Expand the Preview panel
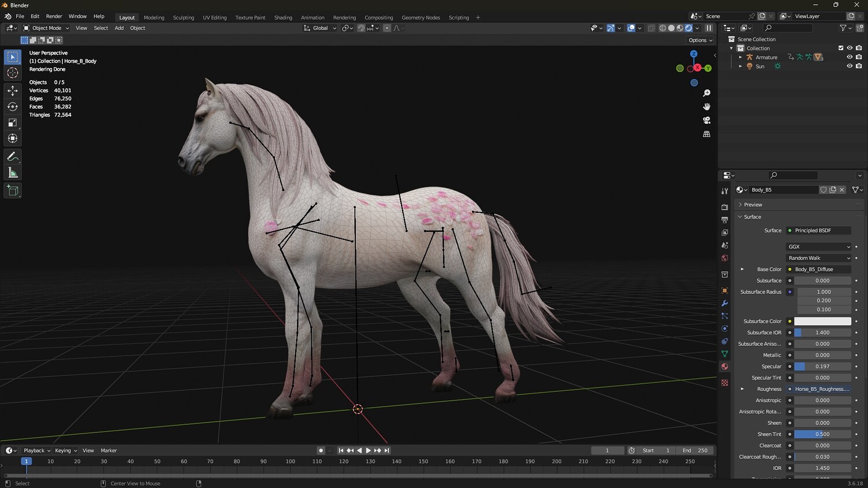The height and width of the screenshot is (488, 868). click(753, 205)
